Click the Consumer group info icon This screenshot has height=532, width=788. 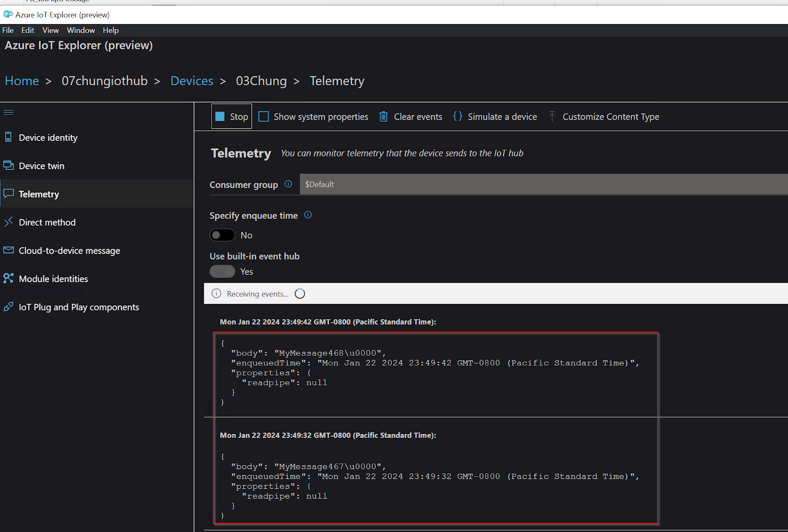(288, 184)
